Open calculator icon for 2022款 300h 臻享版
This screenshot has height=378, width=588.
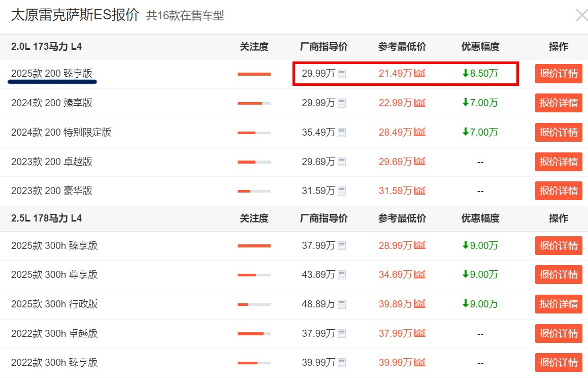[x=342, y=363]
